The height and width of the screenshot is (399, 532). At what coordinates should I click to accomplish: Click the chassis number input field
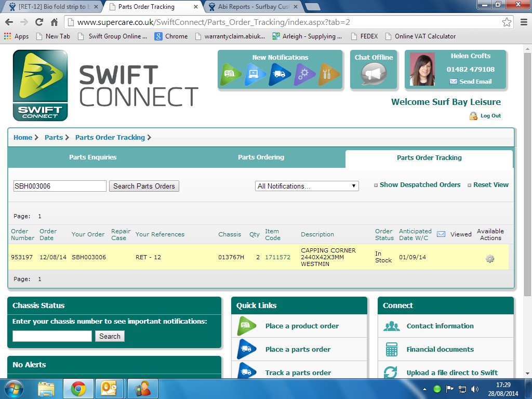click(52, 336)
